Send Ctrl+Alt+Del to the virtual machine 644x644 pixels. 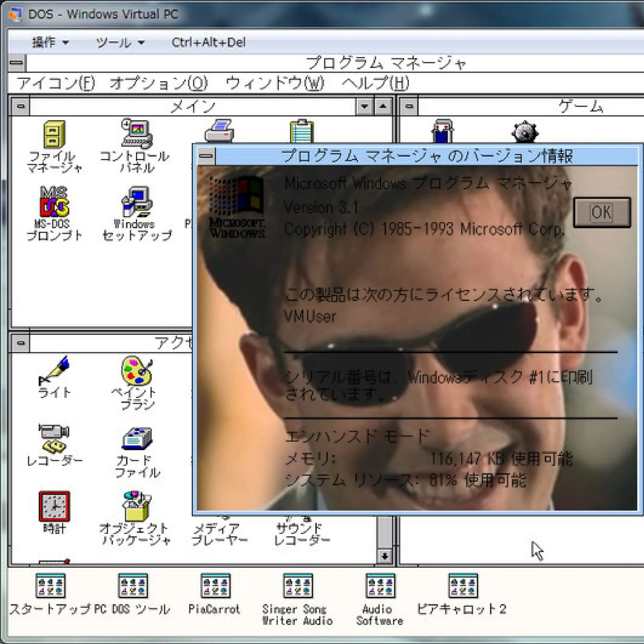[209, 42]
